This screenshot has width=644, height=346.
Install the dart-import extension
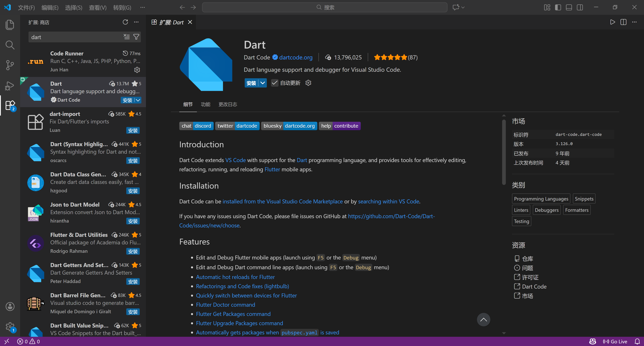click(x=133, y=131)
